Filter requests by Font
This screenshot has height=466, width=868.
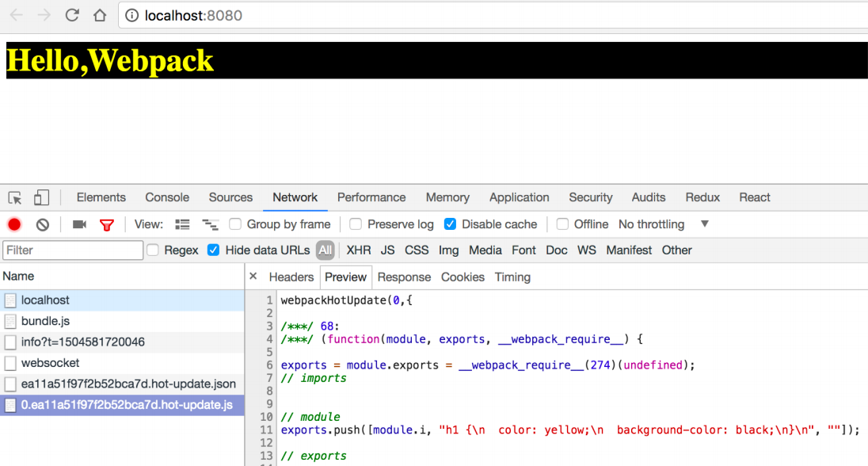pyautogui.click(x=523, y=250)
